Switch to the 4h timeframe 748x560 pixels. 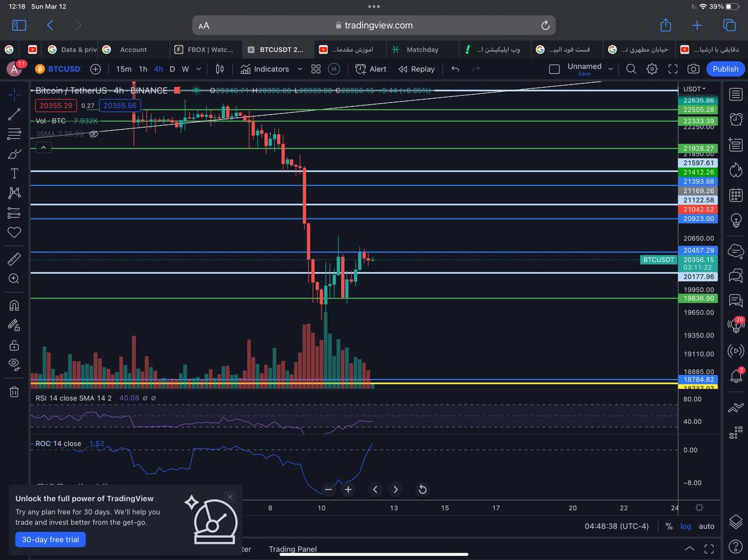click(x=158, y=69)
